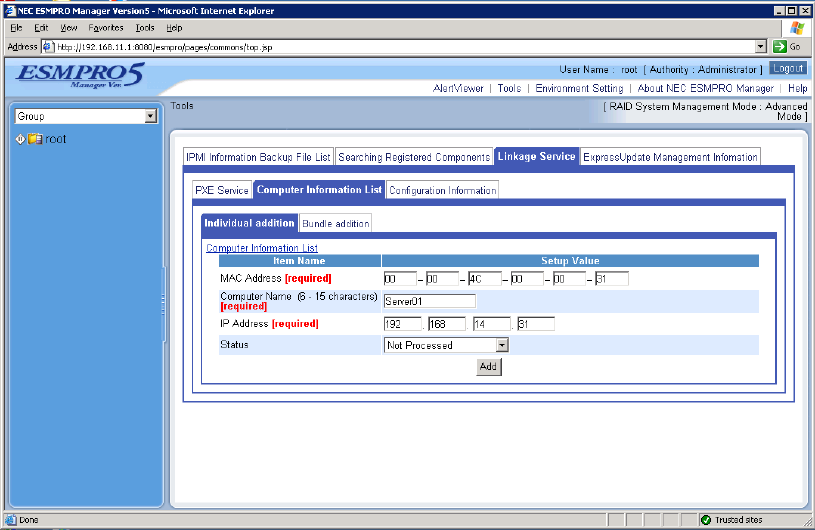
Task: Select the Individual addition tab
Action: click(249, 223)
